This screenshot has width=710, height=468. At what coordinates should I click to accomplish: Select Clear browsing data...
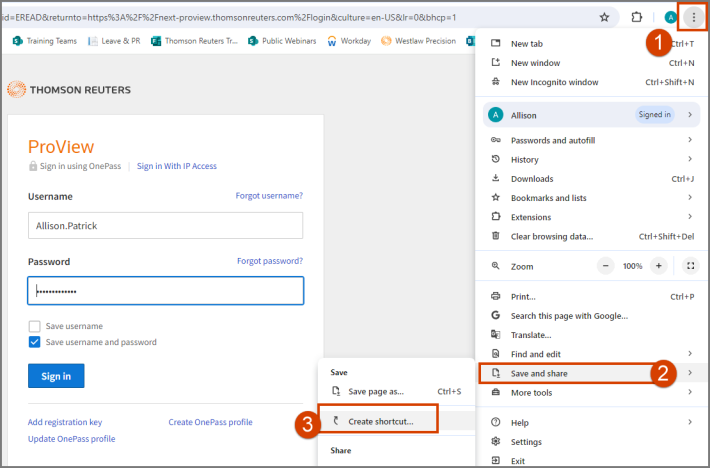[x=592, y=236]
